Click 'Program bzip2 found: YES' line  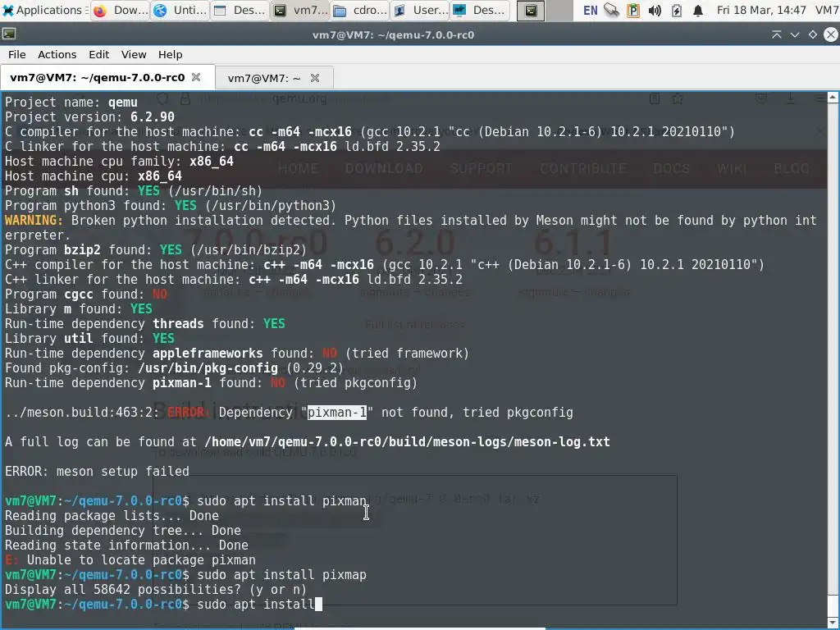[x=155, y=249]
